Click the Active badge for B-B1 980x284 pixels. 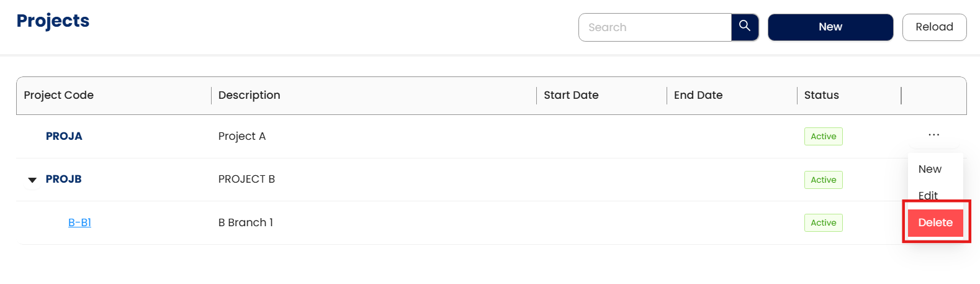823,223
